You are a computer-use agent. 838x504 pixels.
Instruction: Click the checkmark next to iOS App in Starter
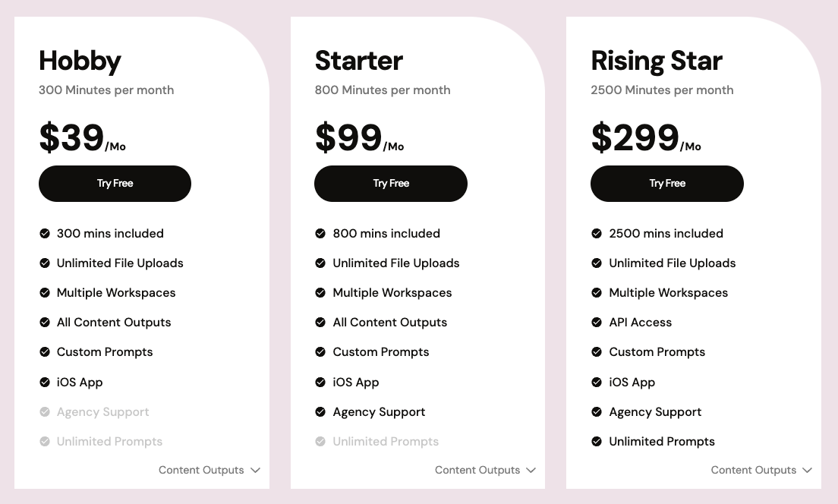tap(321, 383)
